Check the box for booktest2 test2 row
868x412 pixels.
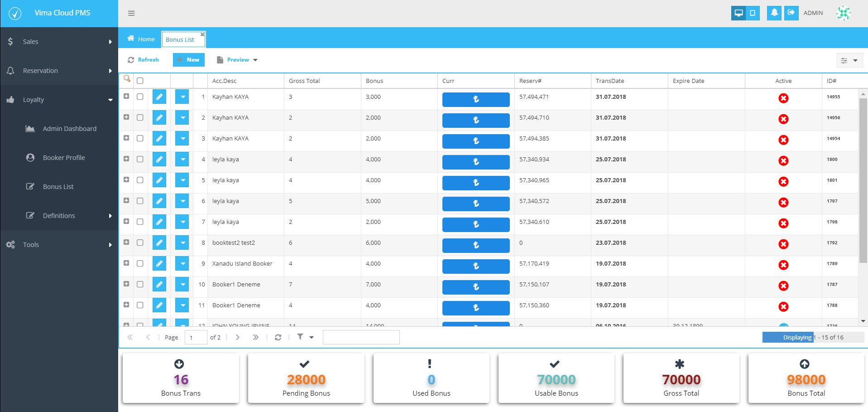click(140, 242)
